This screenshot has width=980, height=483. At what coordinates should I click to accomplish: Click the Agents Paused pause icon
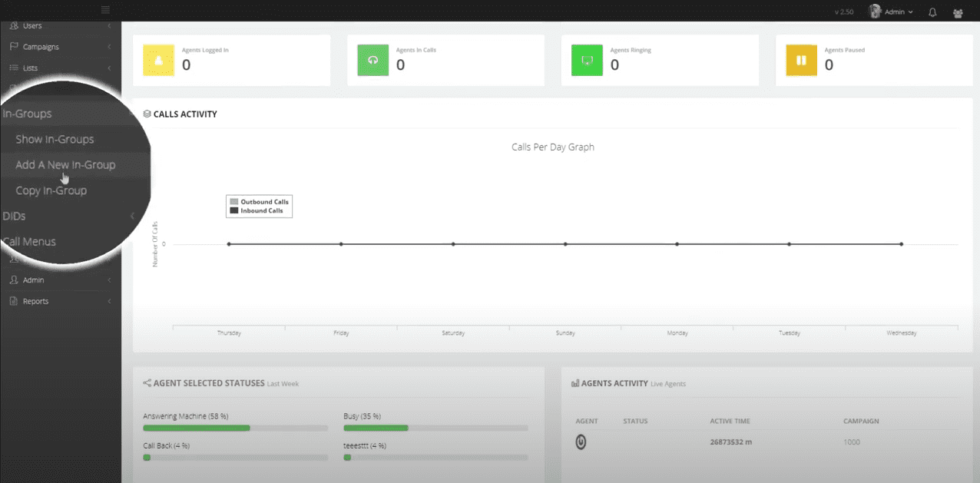tap(801, 61)
